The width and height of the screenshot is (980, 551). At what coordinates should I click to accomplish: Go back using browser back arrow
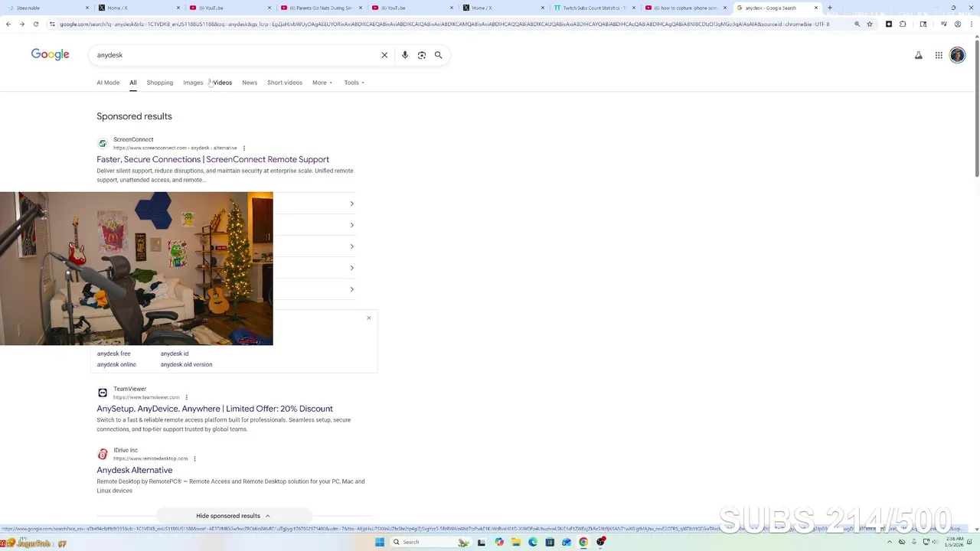click(8, 24)
